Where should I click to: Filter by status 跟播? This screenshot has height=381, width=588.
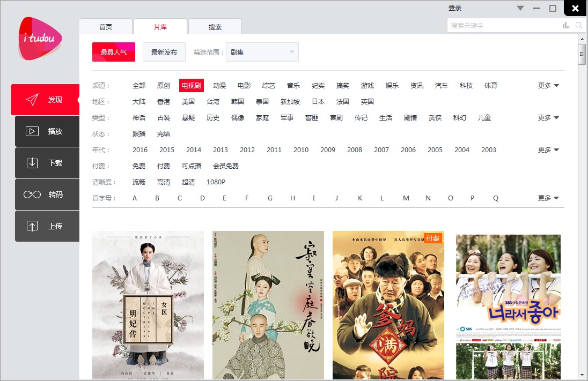pos(139,134)
